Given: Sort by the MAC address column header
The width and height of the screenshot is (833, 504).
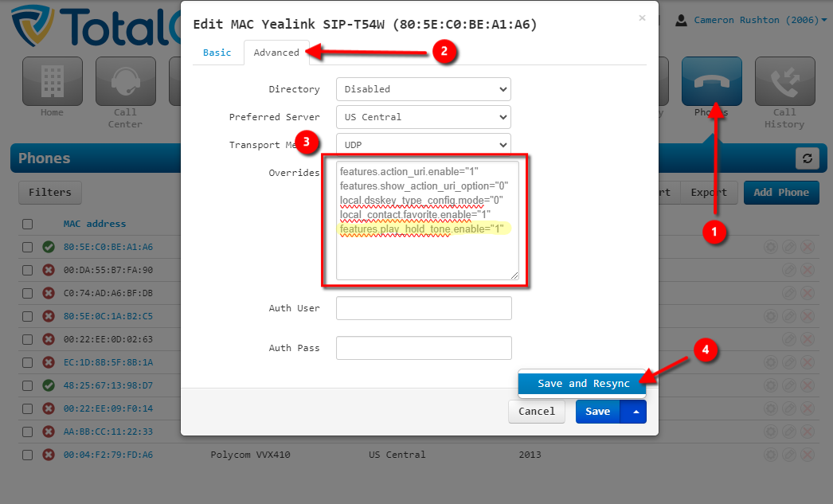Looking at the screenshot, I should (95, 224).
